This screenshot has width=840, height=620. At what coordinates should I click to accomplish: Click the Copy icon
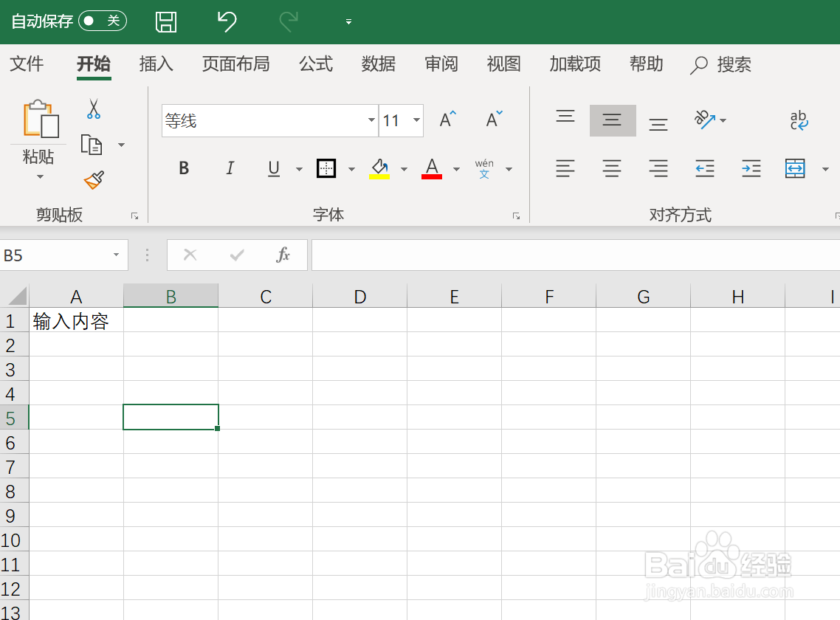coord(92,145)
